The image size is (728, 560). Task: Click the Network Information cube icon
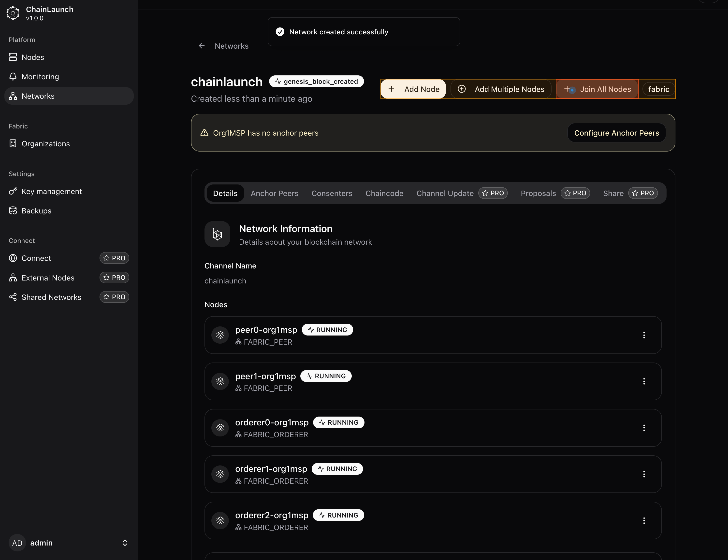[x=217, y=235]
